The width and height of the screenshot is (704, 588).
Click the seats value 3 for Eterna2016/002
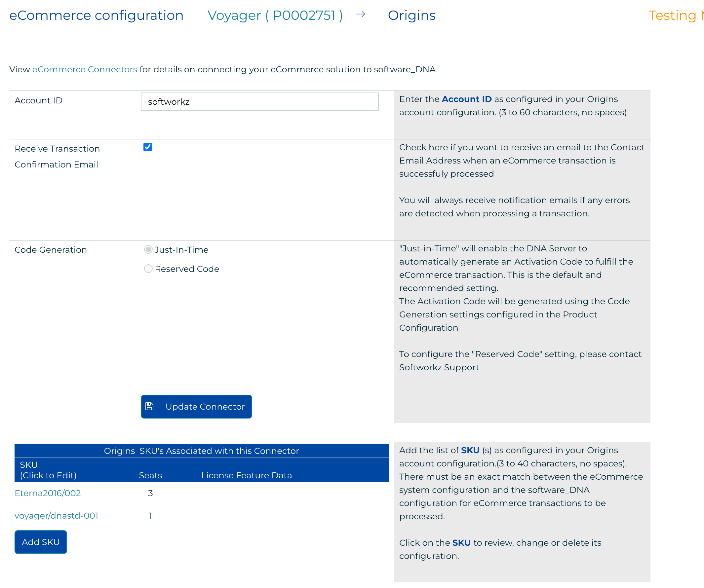pos(150,493)
